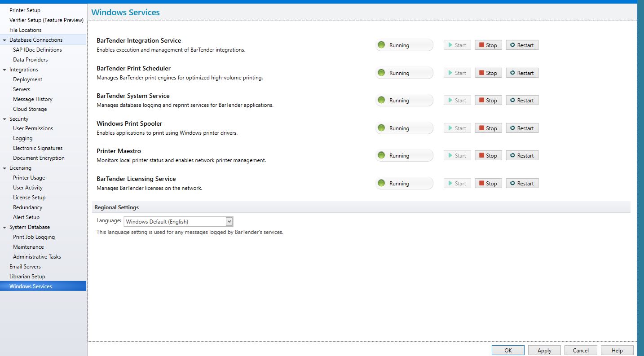Screen dimensions: 644x356
Task: Open Cloud Storage settings
Action: [x=30, y=109]
